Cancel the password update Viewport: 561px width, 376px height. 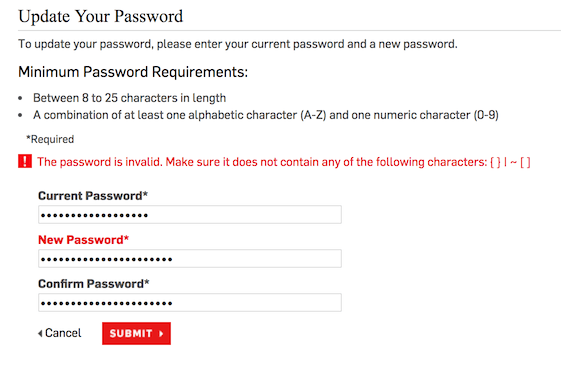pos(60,333)
